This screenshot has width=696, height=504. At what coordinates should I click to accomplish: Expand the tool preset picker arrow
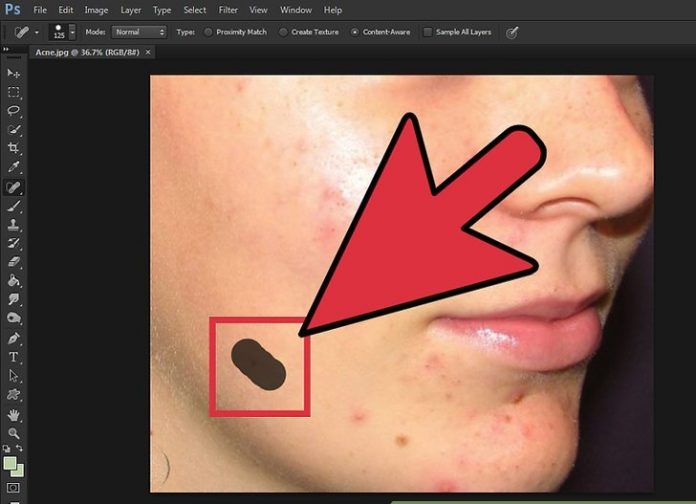pos(37,32)
